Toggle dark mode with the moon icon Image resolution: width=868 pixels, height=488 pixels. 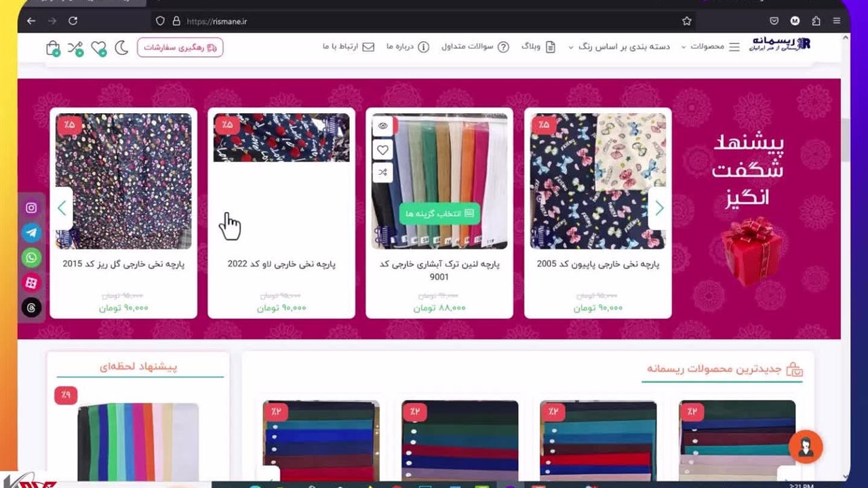121,47
